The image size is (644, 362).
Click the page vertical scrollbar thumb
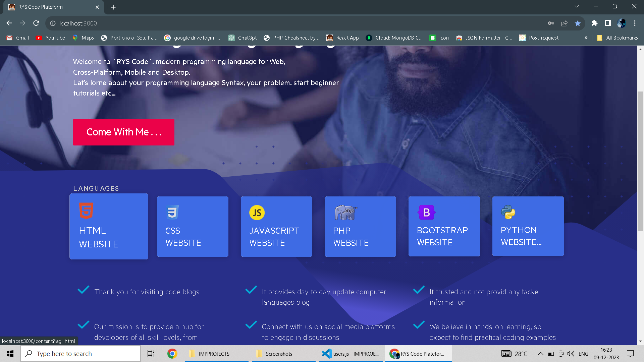pos(640,161)
